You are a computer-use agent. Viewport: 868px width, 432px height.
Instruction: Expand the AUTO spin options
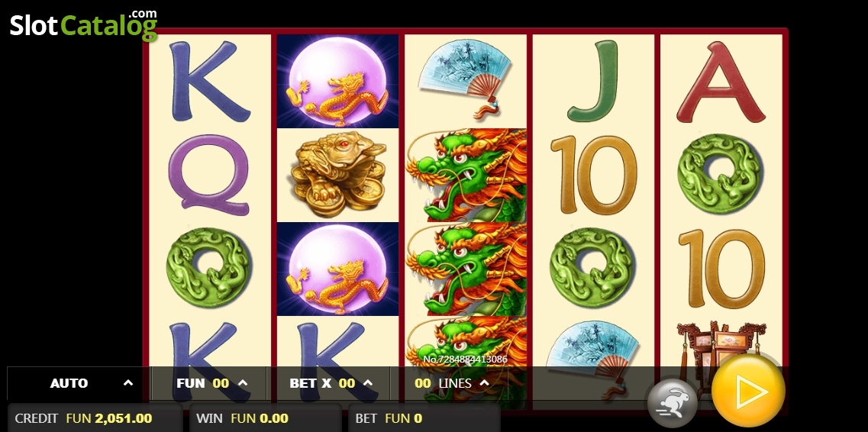click(78, 383)
